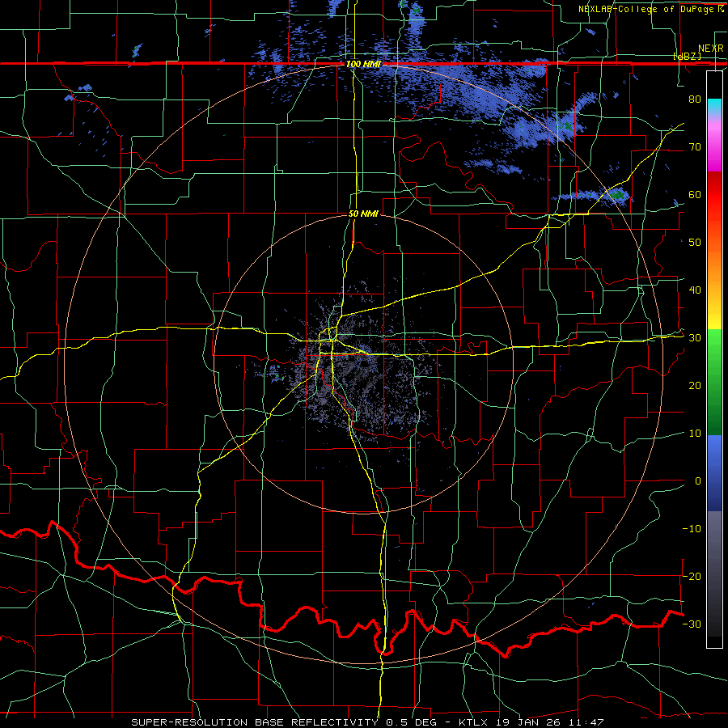Click the "NEXR" label above the color scale
728x728 pixels.
coord(711,49)
